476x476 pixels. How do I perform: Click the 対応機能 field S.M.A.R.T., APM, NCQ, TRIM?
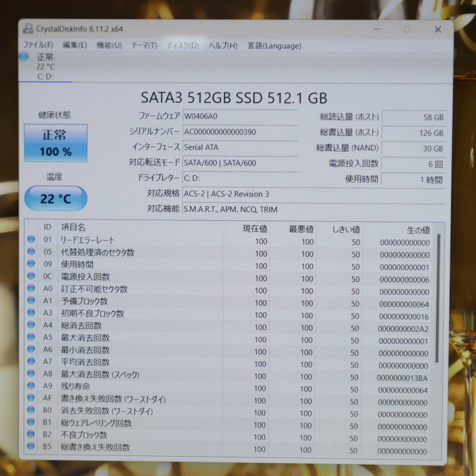pyautogui.click(x=313, y=209)
